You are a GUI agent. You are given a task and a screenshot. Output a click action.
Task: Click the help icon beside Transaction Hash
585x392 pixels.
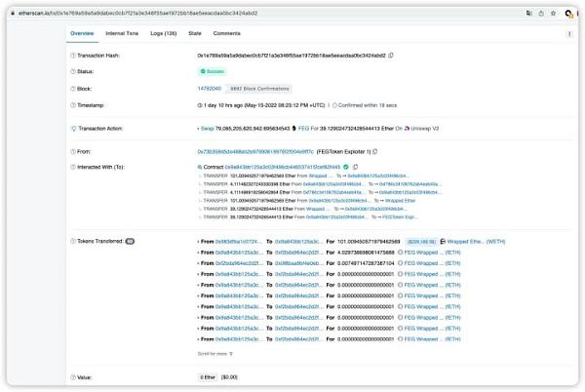(72, 57)
